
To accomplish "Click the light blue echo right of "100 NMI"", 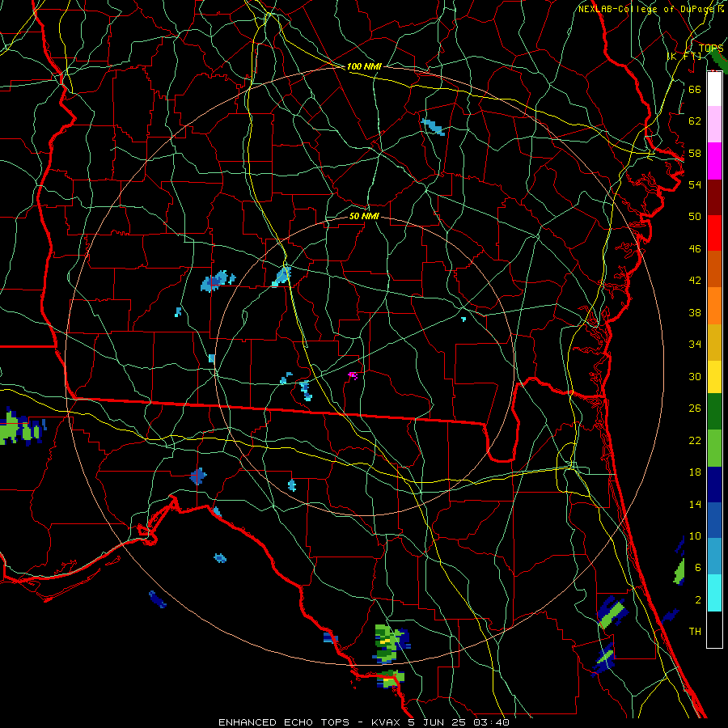I will (x=434, y=127).
